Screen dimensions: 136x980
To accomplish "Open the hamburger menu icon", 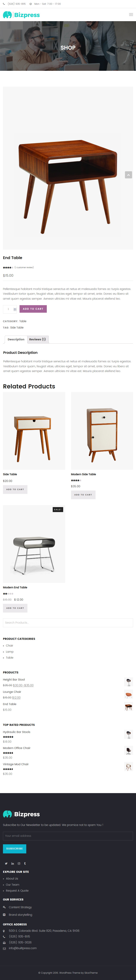I will click(131, 14).
